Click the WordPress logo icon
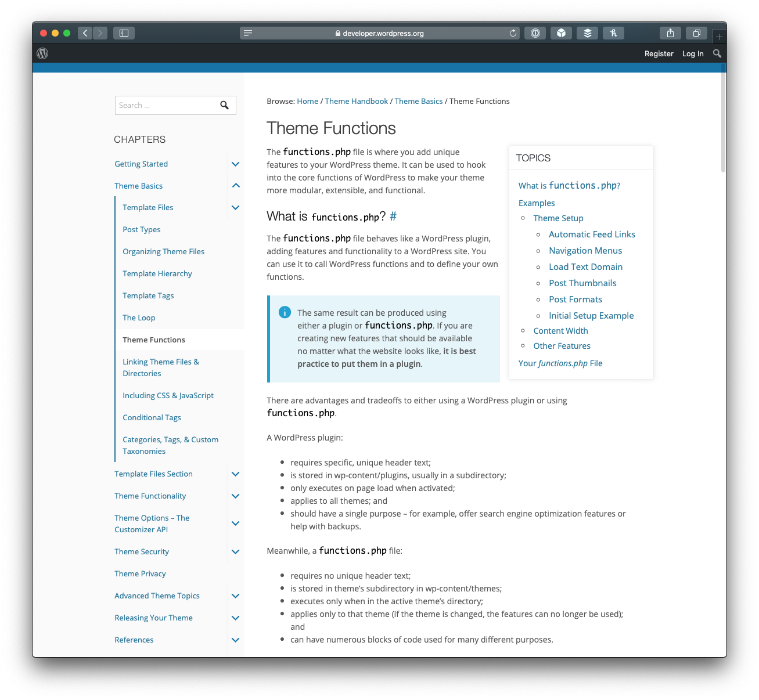The height and width of the screenshot is (700, 759). tap(42, 53)
